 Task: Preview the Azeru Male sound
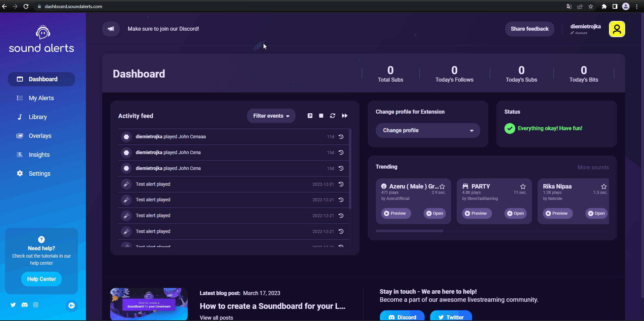point(396,213)
